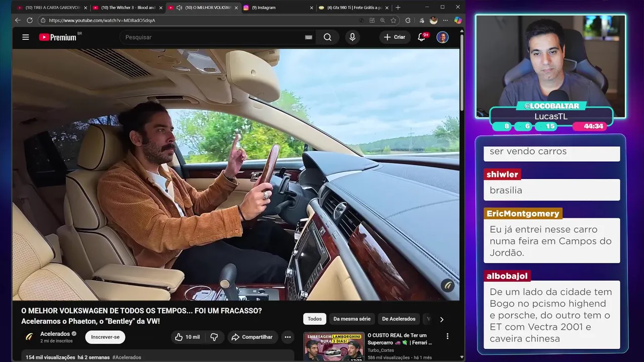Select 'De Acelerados' filter chip
644x362 pixels.
point(398,319)
